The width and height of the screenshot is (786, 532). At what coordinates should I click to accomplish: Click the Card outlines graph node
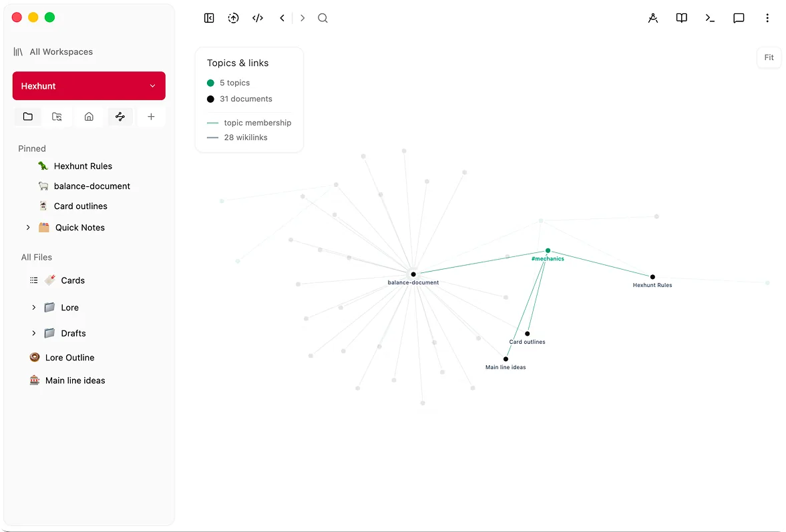click(528, 334)
